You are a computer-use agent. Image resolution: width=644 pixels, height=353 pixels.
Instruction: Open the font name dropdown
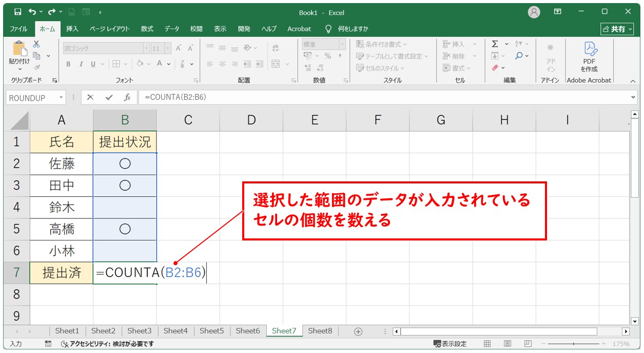(x=146, y=48)
